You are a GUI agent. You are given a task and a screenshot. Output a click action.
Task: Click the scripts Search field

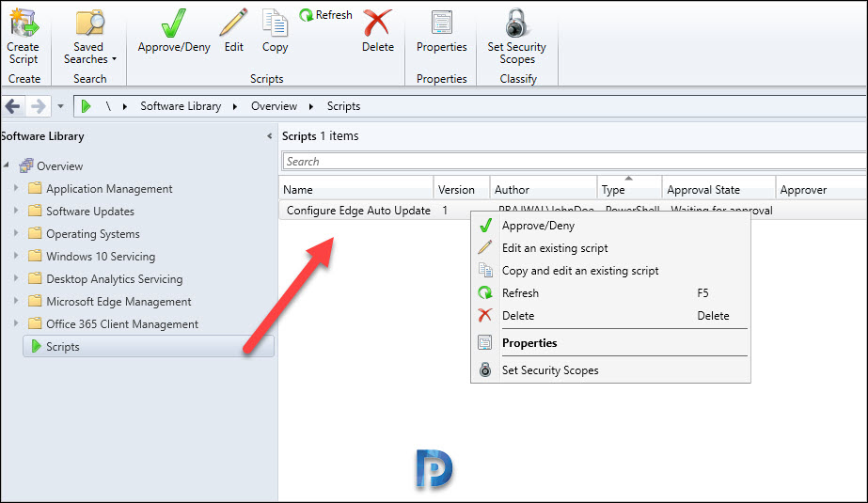click(574, 162)
